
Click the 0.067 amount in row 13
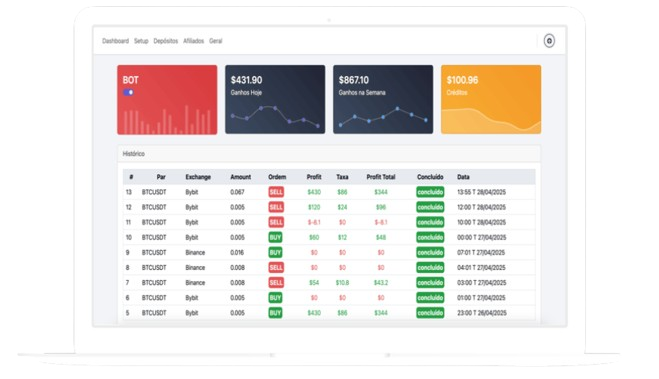click(x=237, y=192)
